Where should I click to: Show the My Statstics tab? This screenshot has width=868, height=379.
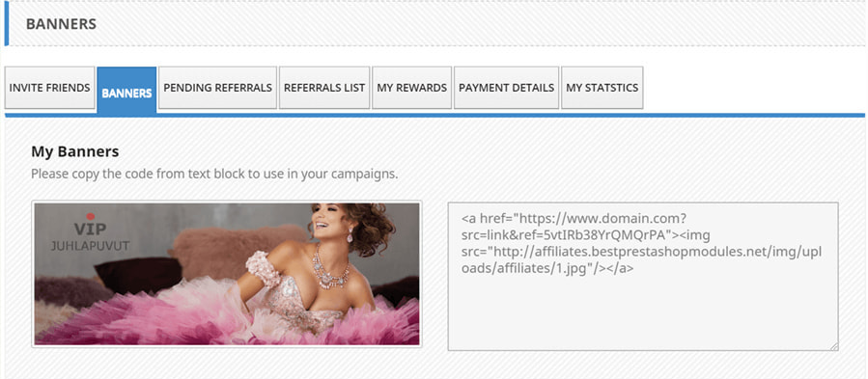tap(602, 88)
